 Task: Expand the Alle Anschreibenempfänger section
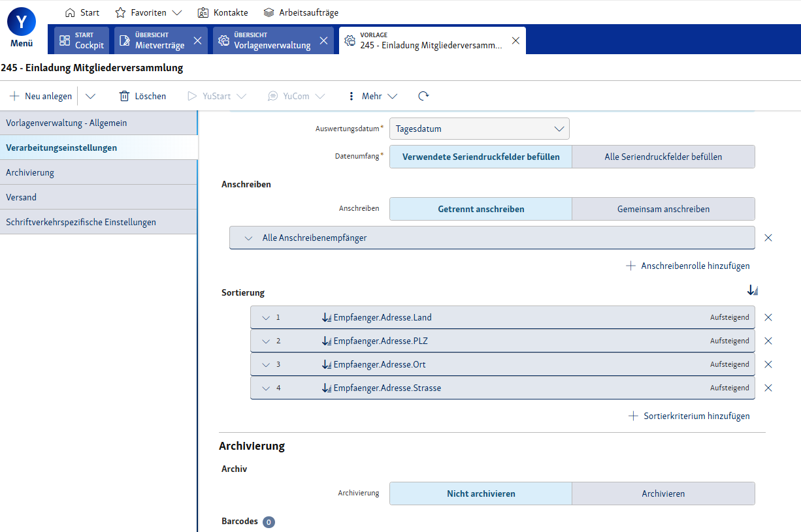tap(248, 238)
